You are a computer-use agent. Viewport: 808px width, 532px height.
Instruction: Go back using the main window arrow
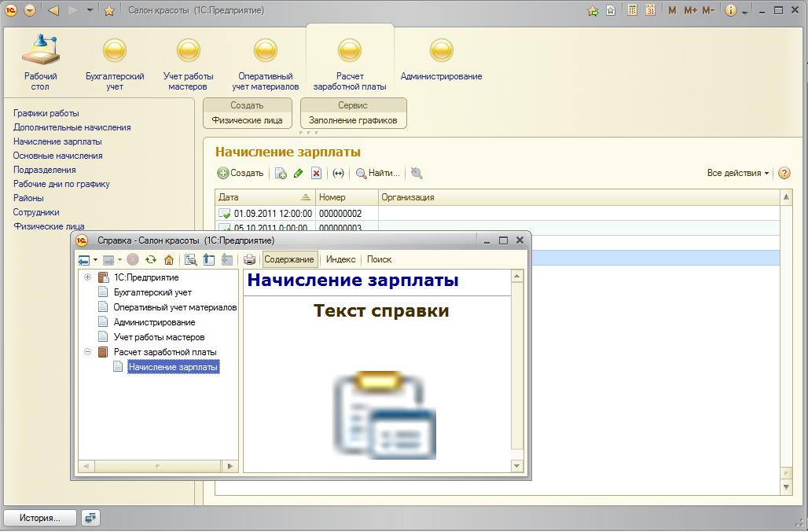click(53, 10)
